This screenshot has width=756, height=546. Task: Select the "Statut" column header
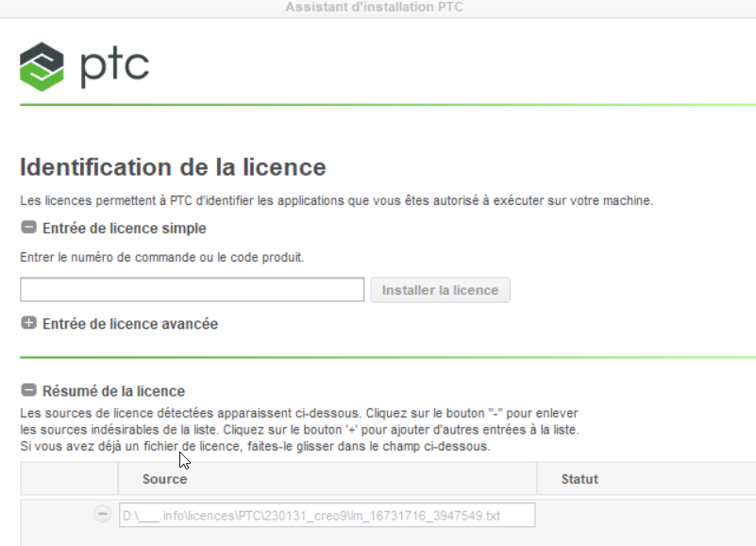[579, 479]
